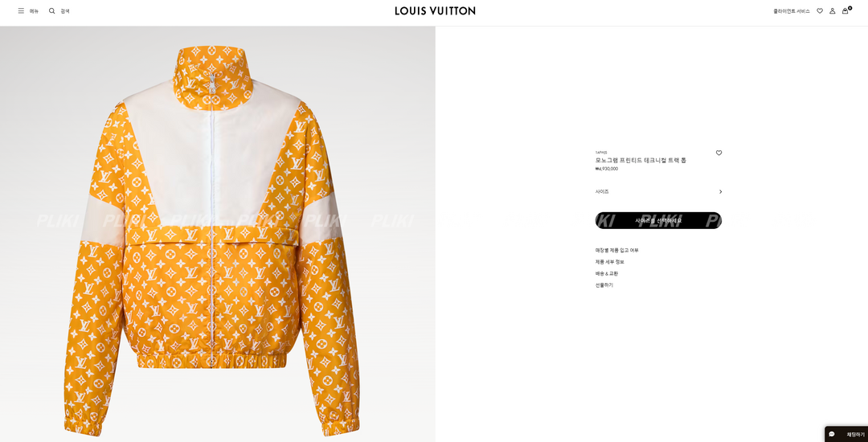Start a chat with 채팅하기 button

click(x=846, y=434)
